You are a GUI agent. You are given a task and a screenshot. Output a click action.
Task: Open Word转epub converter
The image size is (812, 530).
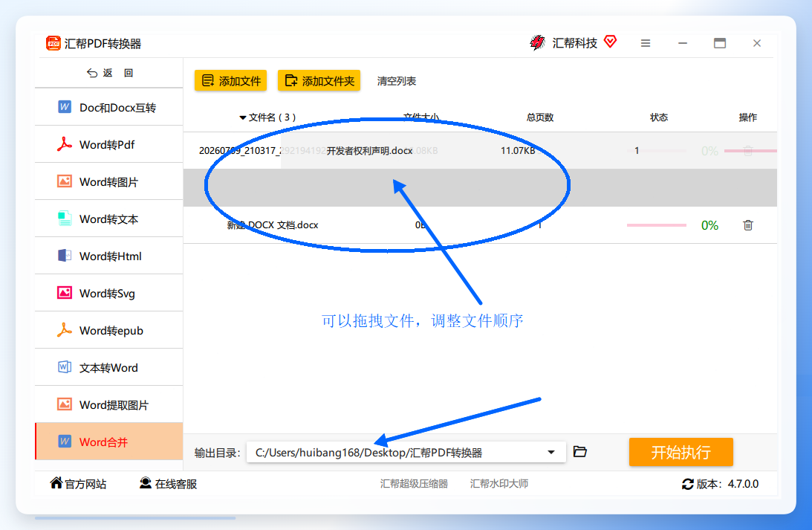pos(109,331)
